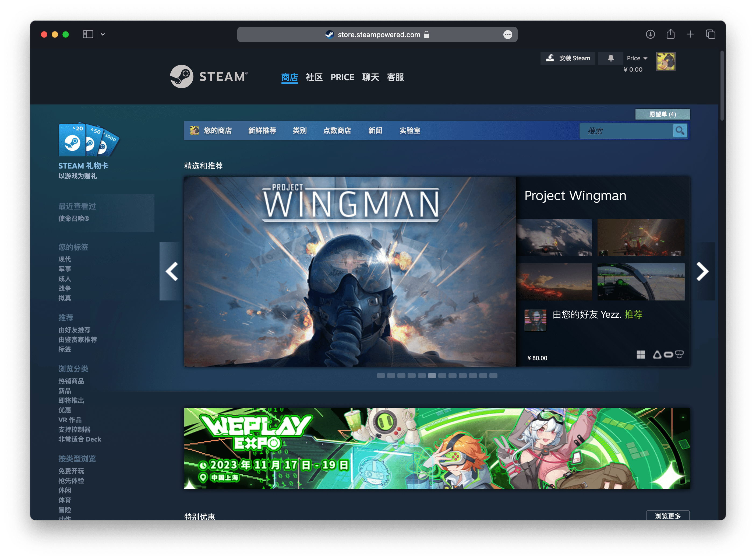Select the 战争 tag

coord(64,288)
